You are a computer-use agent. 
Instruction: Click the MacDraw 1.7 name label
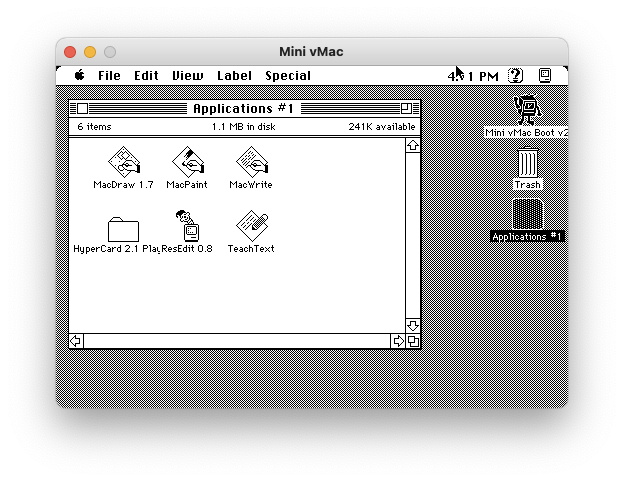point(123,185)
